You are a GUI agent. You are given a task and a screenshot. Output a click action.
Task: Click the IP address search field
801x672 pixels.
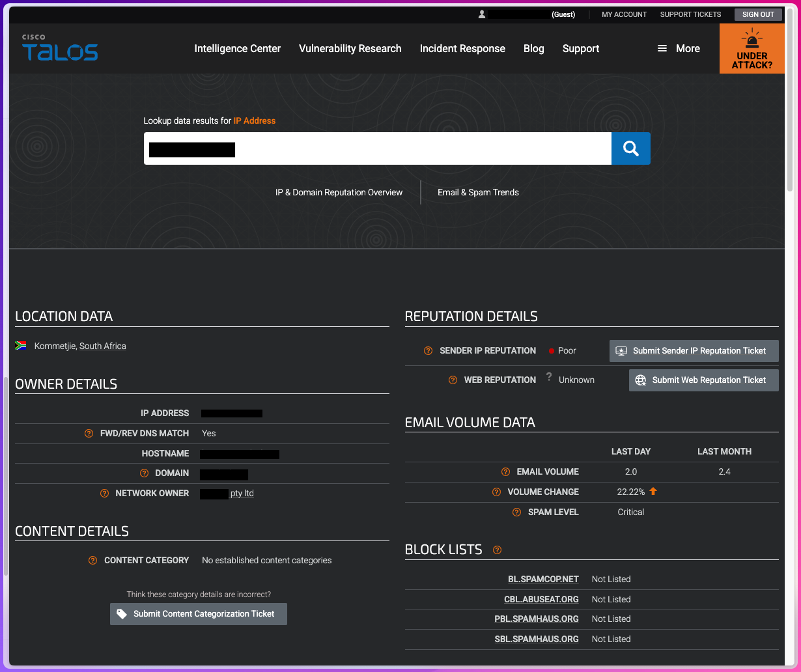click(378, 148)
